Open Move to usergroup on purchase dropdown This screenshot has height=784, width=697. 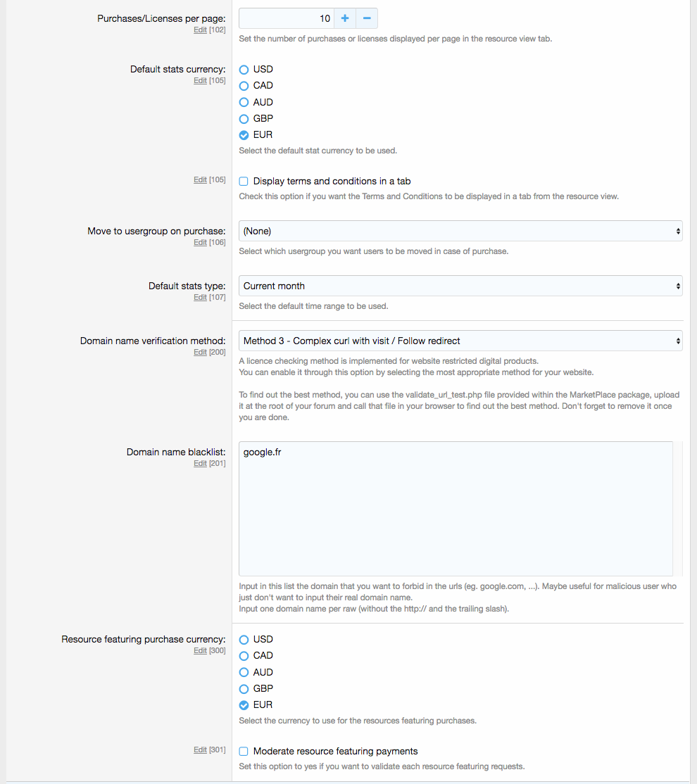coord(460,231)
